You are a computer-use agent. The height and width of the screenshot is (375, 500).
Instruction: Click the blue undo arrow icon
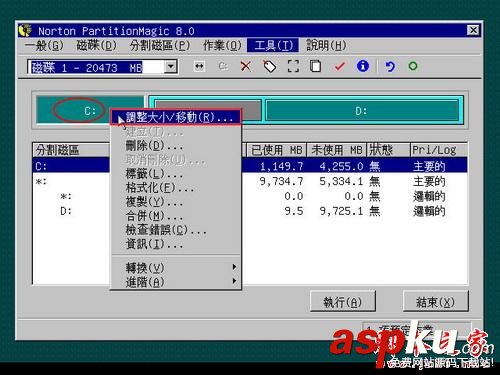pyautogui.click(x=389, y=66)
